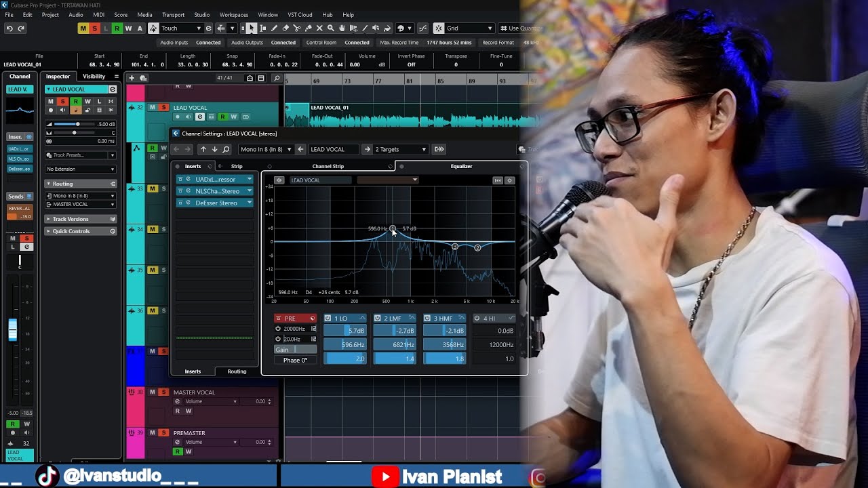Select the Draw pencil tool

(274, 28)
